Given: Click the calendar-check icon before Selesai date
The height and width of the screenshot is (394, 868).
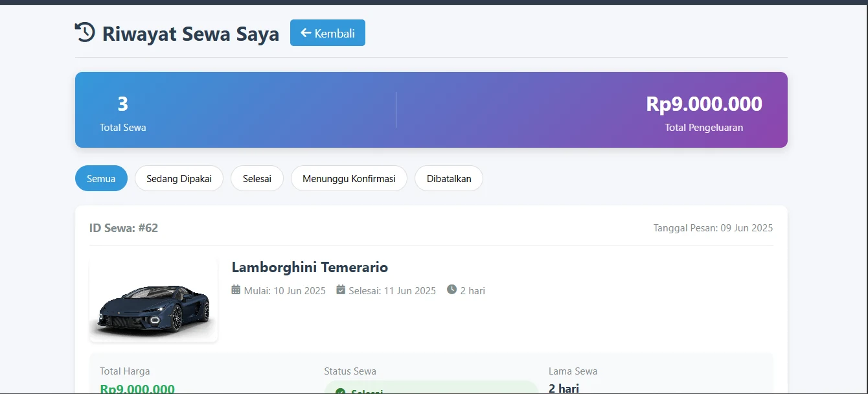Looking at the screenshot, I should pos(341,290).
